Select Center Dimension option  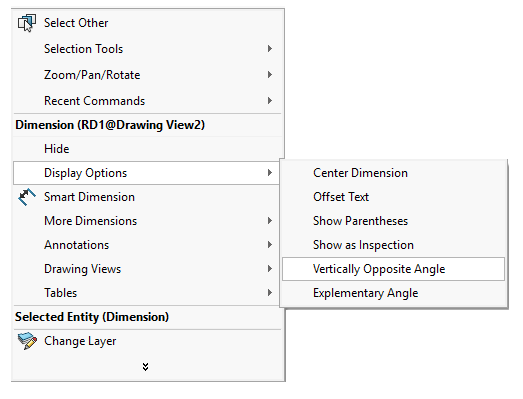(x=394, y=173)
